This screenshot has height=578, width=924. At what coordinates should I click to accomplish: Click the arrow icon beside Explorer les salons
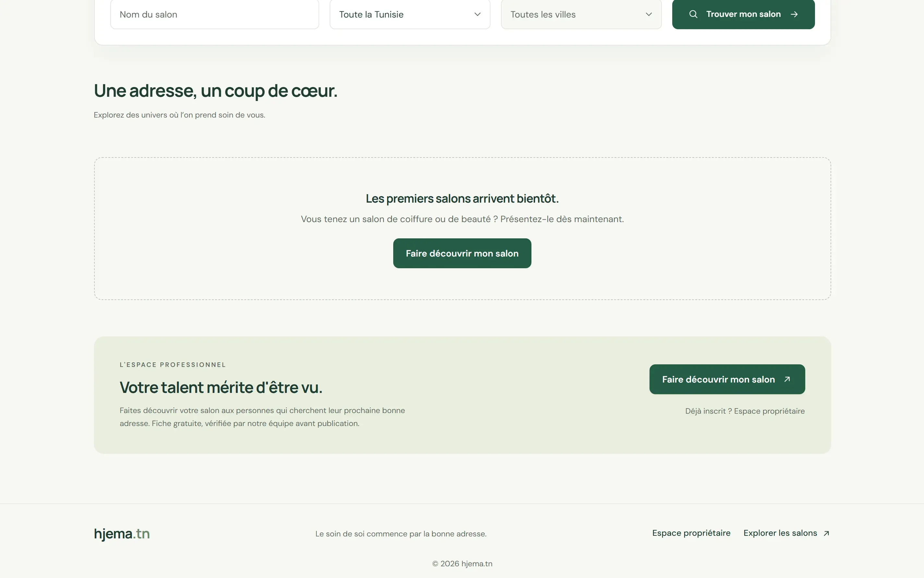coord(826,533)
